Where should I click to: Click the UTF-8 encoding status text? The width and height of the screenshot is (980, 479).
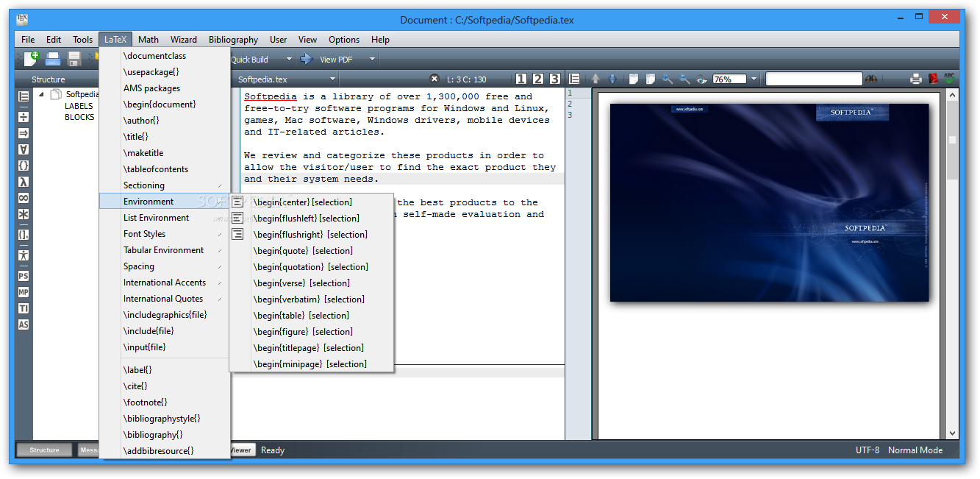868,450
